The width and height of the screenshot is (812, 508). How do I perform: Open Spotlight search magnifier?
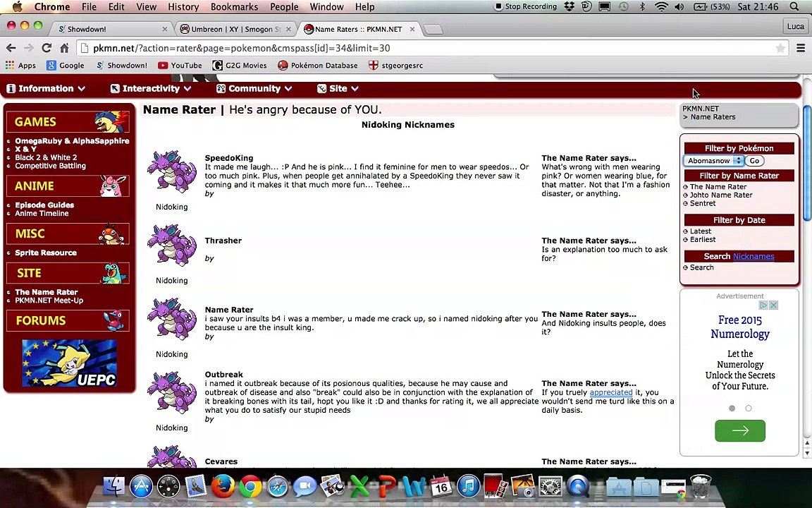pyautogui.click(x=794, y=7)
